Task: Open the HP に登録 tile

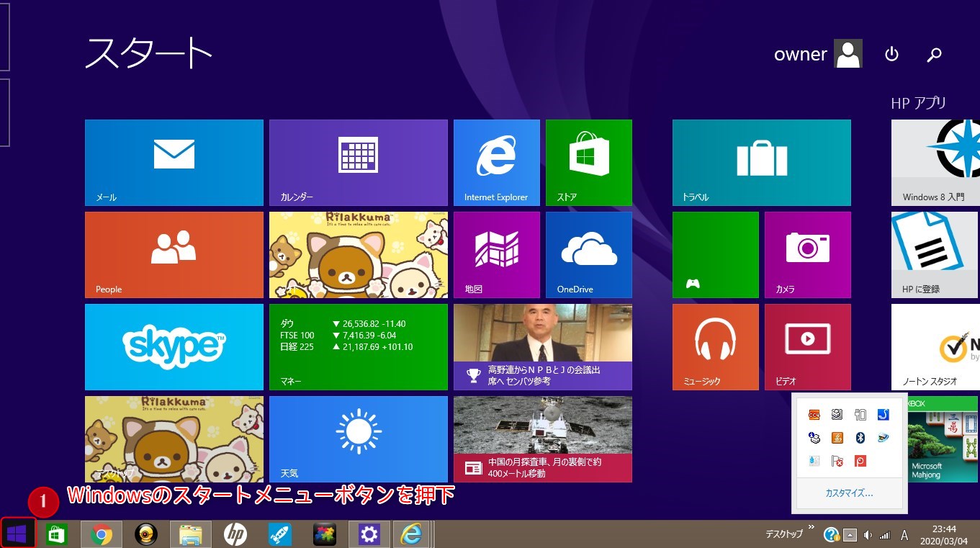Action: (x=935, y=255)
